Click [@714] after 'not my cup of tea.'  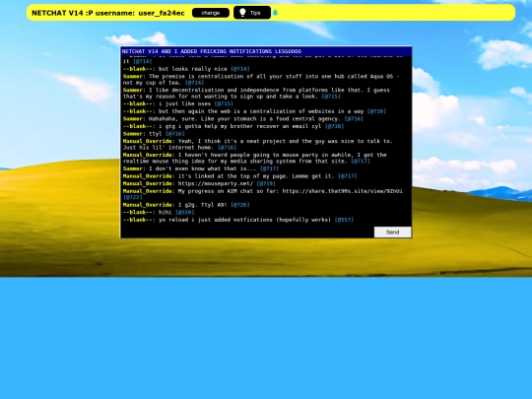click(194, 83)
